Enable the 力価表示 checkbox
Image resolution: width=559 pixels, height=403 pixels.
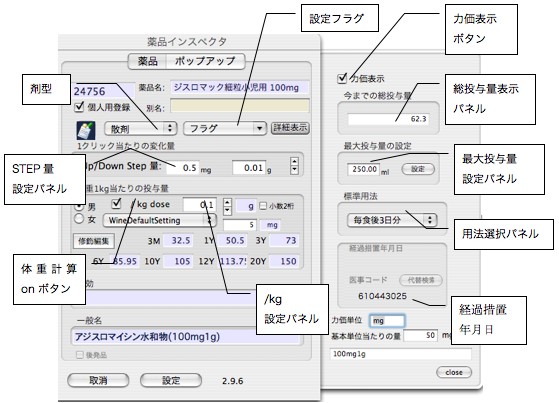coord(342,78)
